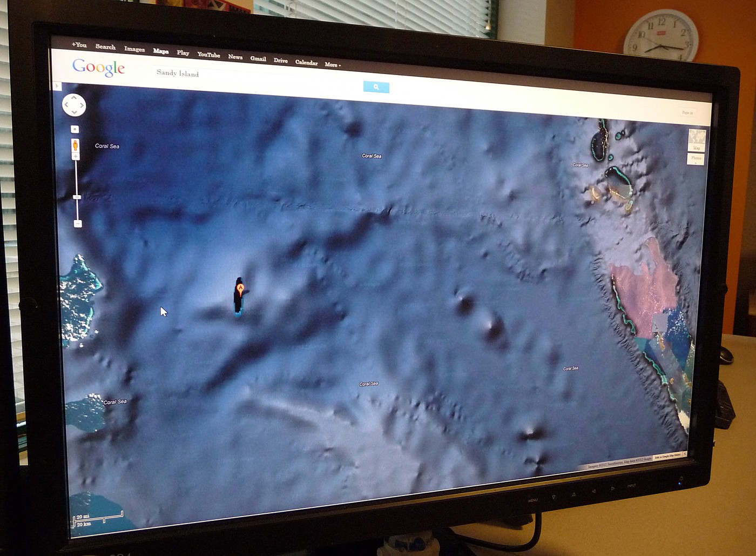The image size is (756, 556).
Task: Click the overview map expand arrow in footer
Action: 685,454
